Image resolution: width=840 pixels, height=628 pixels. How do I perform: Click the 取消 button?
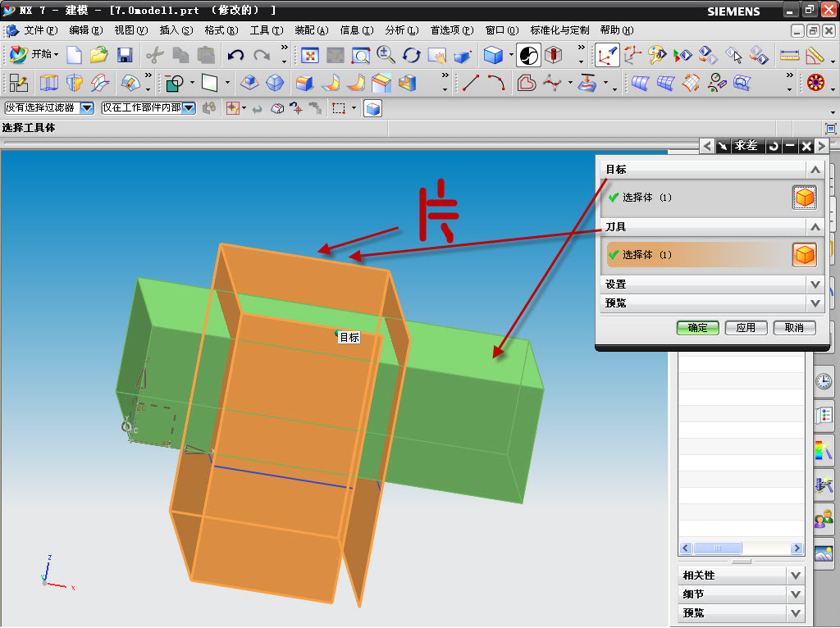click(794, 328)
